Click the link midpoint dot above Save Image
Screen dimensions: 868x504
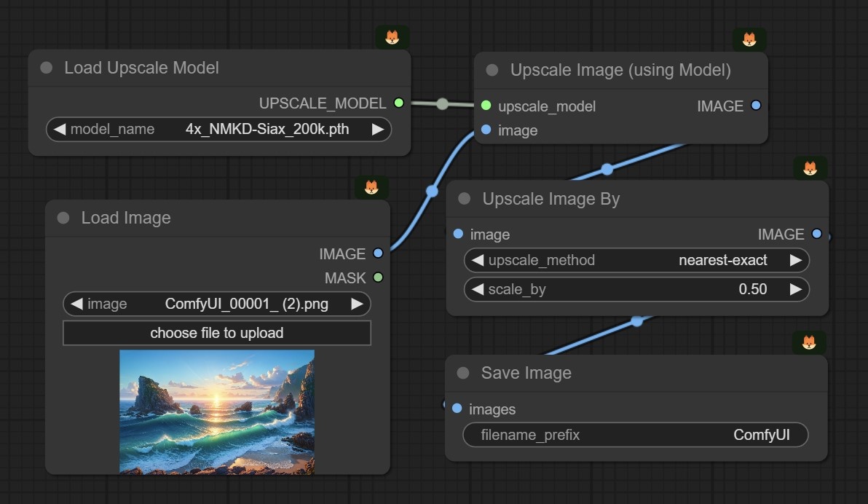click(x=637, y=320)
